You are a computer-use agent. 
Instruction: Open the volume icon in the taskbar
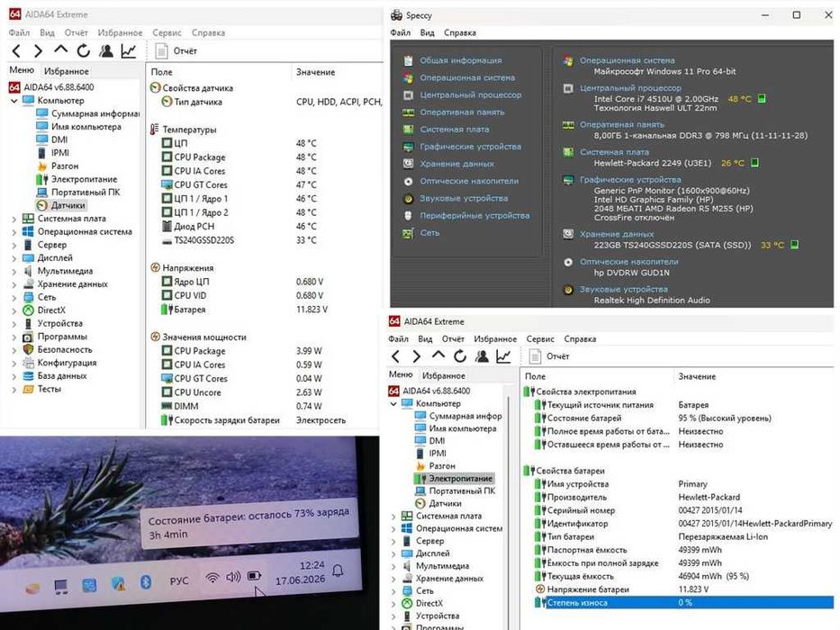click(x=233, y=577)
